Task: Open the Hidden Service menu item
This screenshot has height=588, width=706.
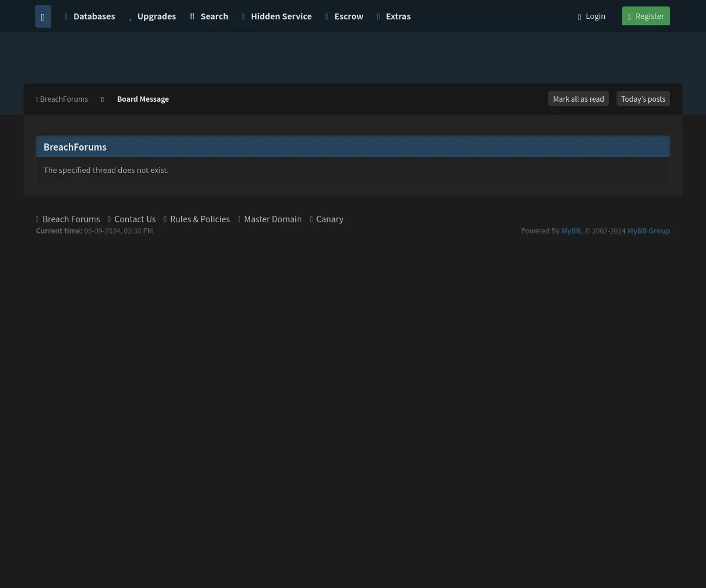Action: [x=277, y=16]
